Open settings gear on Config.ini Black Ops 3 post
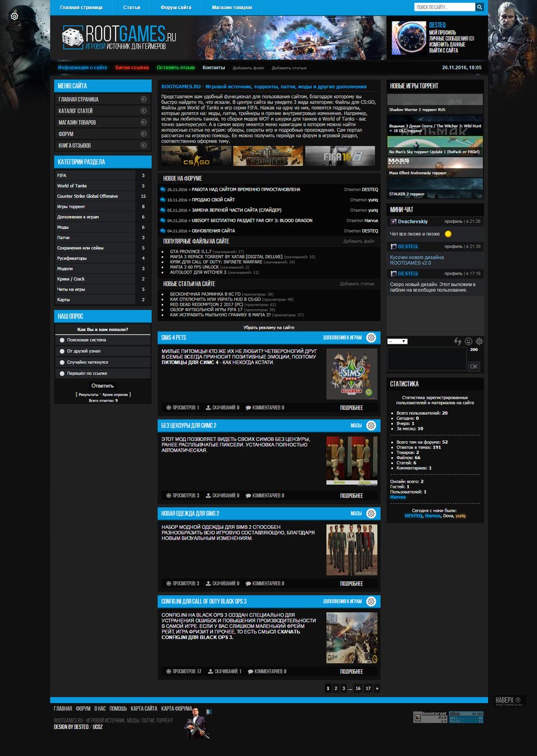537x756 pixels. pyautogui.click(x=371, y=601)
